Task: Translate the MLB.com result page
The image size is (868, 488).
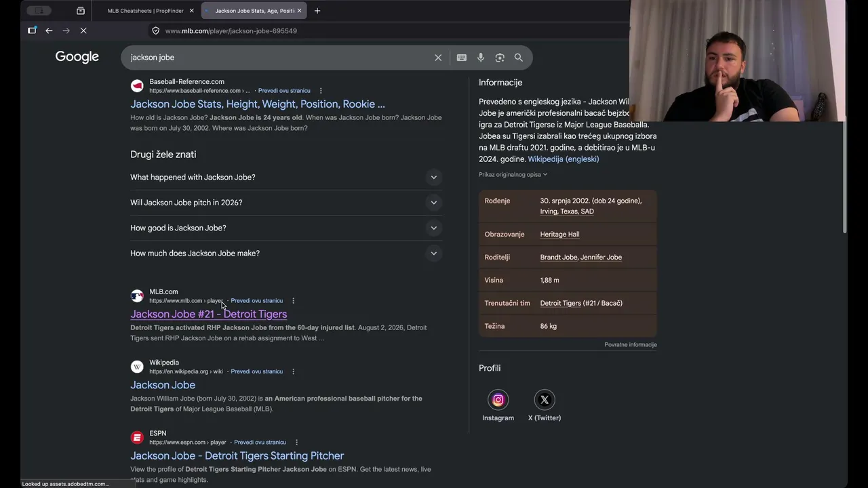Action: point(257,301)
